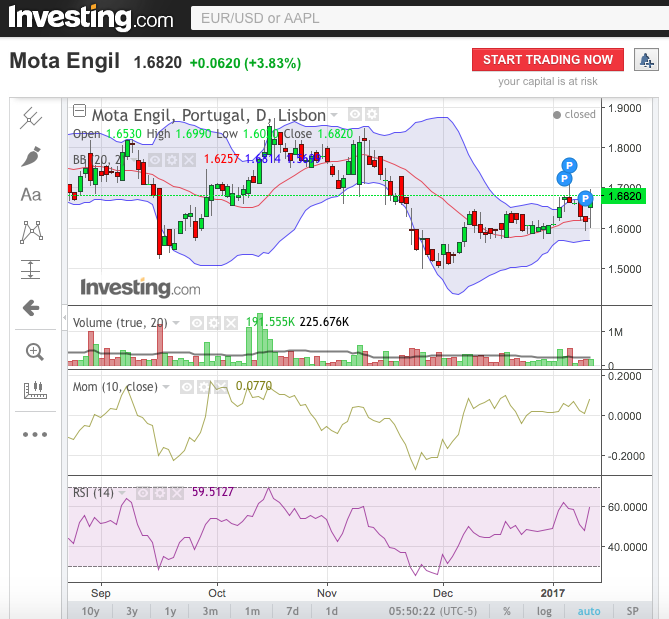Click the Mota Engil, Portugal, D, Lisbon title
This screenshot has height=619, width=669.
tap(209, 115)
